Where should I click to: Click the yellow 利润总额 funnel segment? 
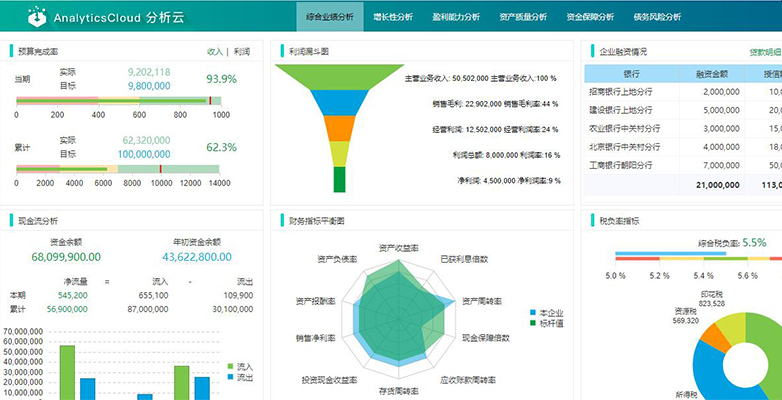point(339,154)
